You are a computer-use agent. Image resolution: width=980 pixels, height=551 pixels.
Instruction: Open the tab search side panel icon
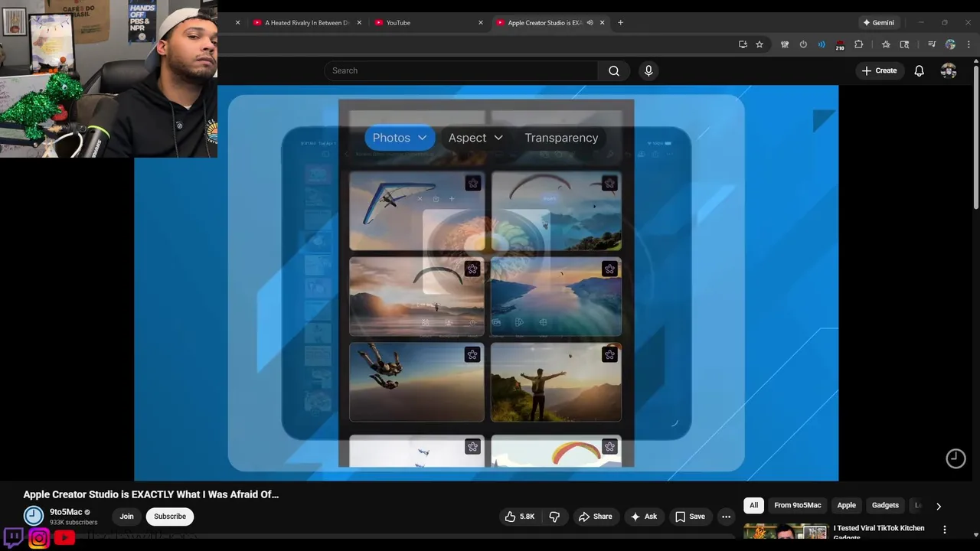tap(904, 44)
